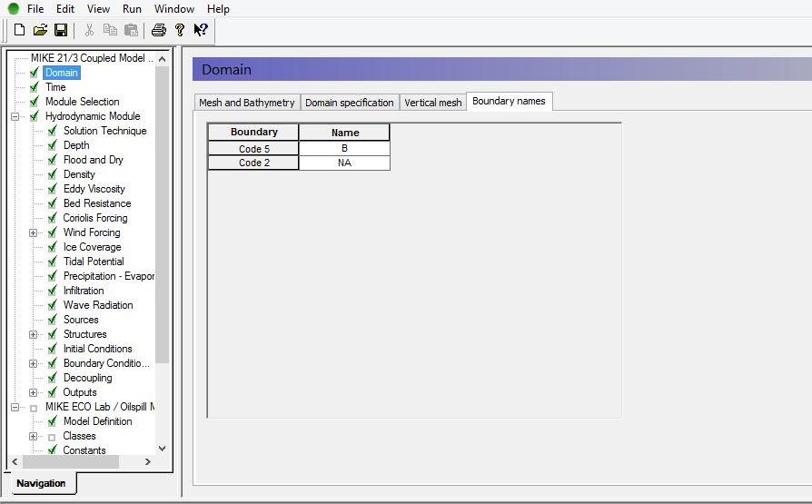Click the Name column header

point(344,133)
